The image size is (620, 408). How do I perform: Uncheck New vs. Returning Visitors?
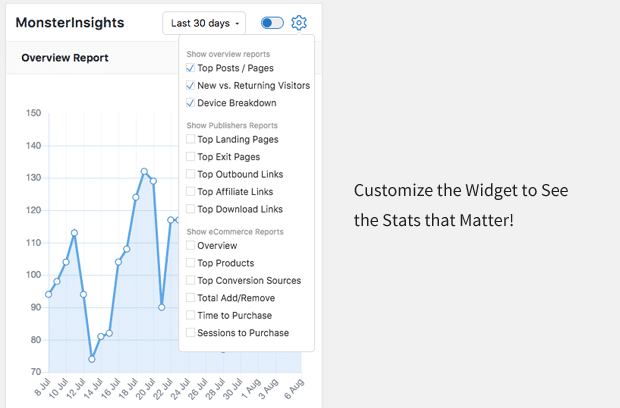pyautogui.click(x=190, y=85)
